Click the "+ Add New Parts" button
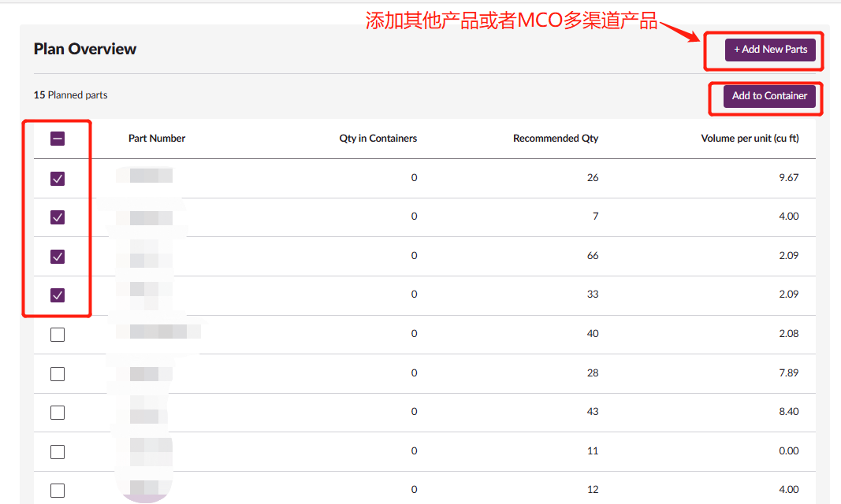The image size is (841, 504). point(770,49)
